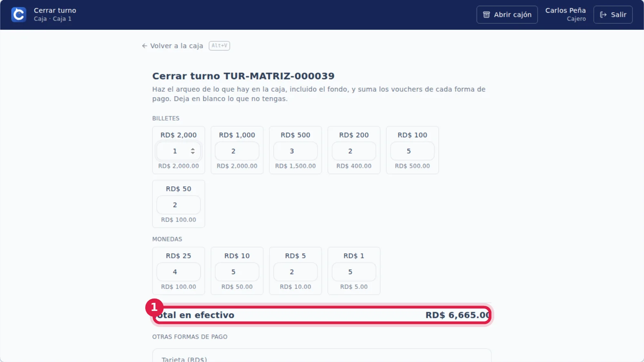Focus the RD$ 5 coins quantity field
The height and width of the screenshot is (362, 644).
click(x=295, y=272)
